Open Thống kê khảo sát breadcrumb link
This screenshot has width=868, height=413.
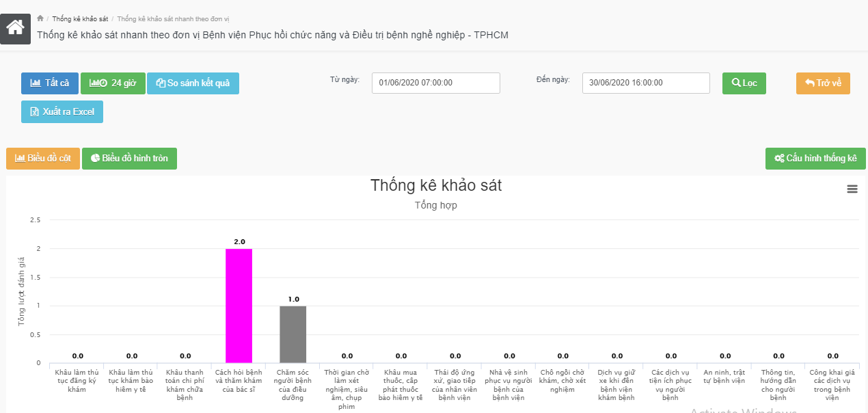pyautogui.click(x=80, y=18)
